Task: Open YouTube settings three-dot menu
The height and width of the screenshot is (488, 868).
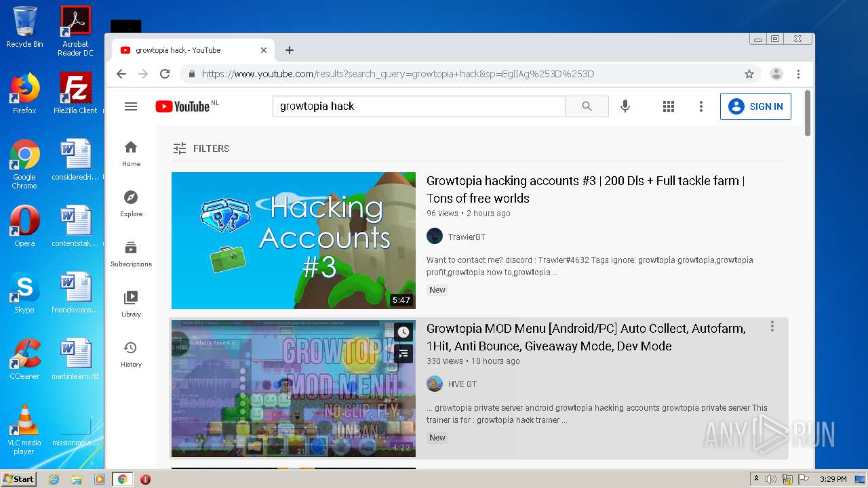Action: coord(701,106)
